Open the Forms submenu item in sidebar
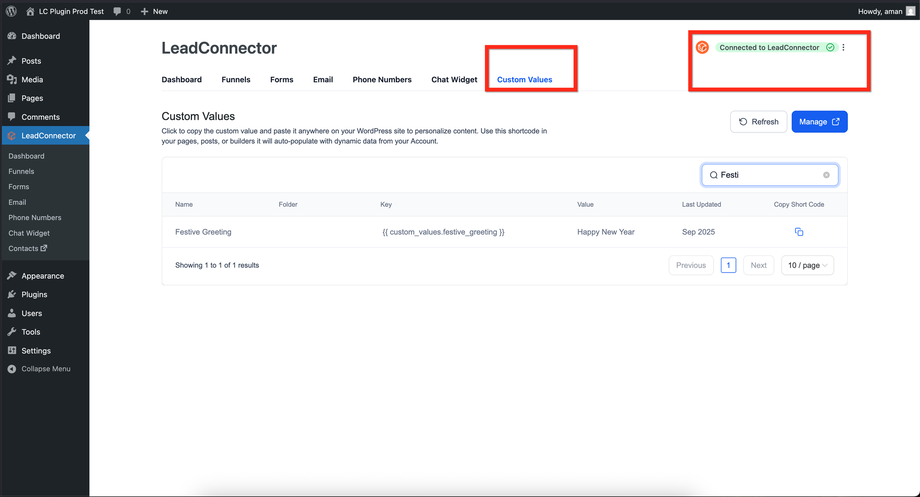 coord(19,187)
